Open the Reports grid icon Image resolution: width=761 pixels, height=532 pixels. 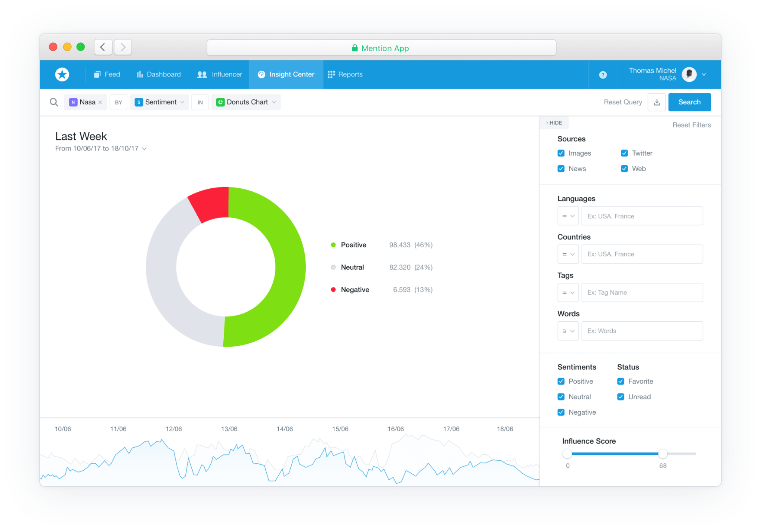[x=331, y=74]
